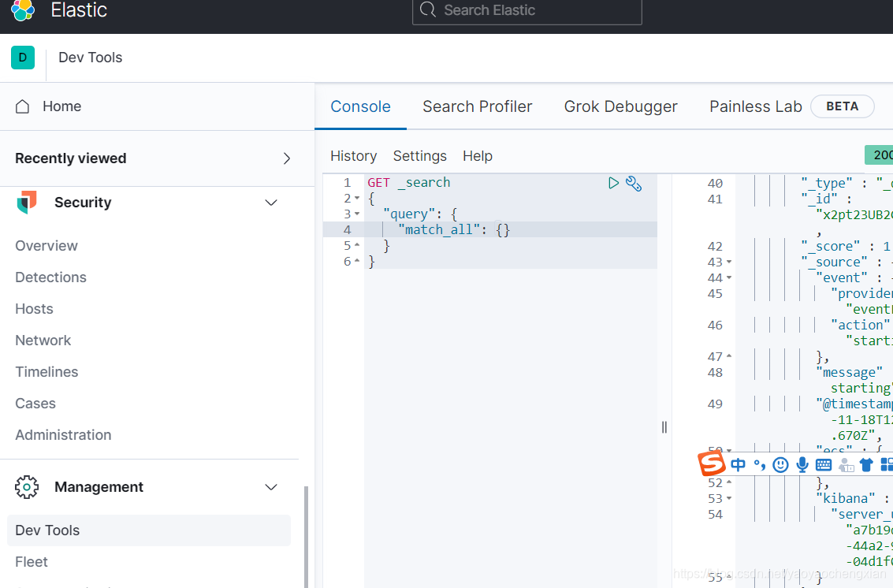
Task: Switch the Chinese input mode icon
Action: (x=738, y=465)
